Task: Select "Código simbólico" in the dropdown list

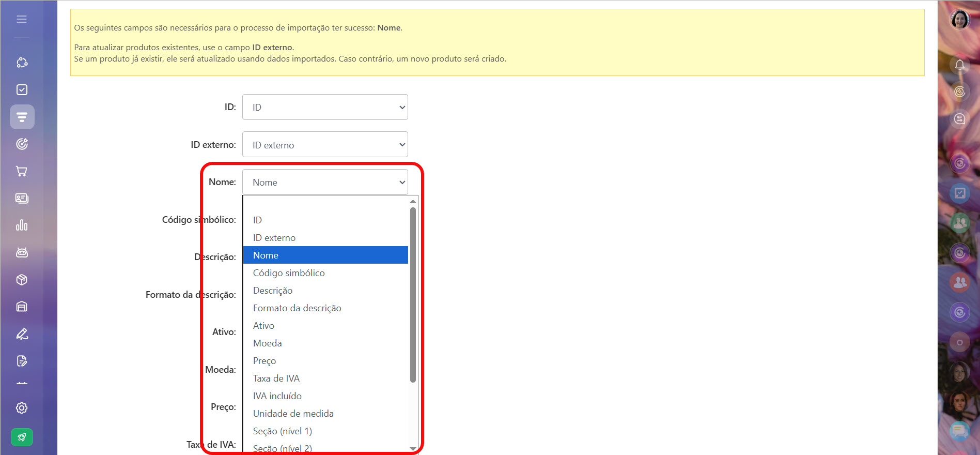Action: [289, 273]
